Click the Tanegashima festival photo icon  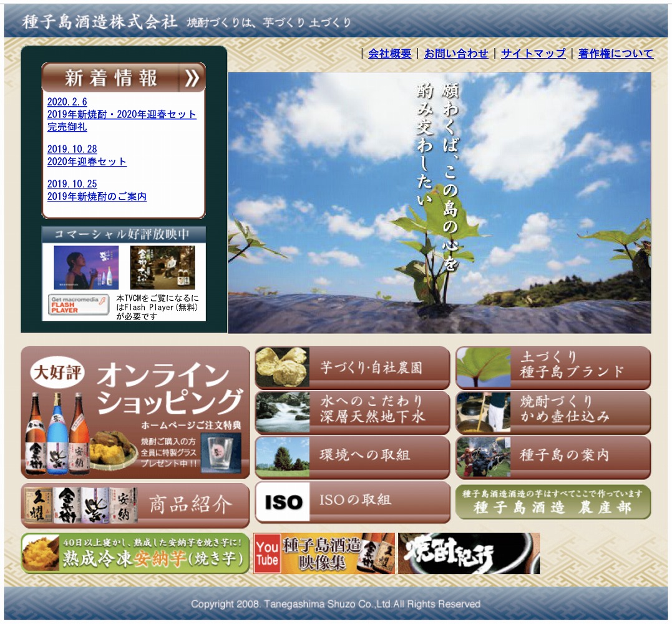[484, 457]
